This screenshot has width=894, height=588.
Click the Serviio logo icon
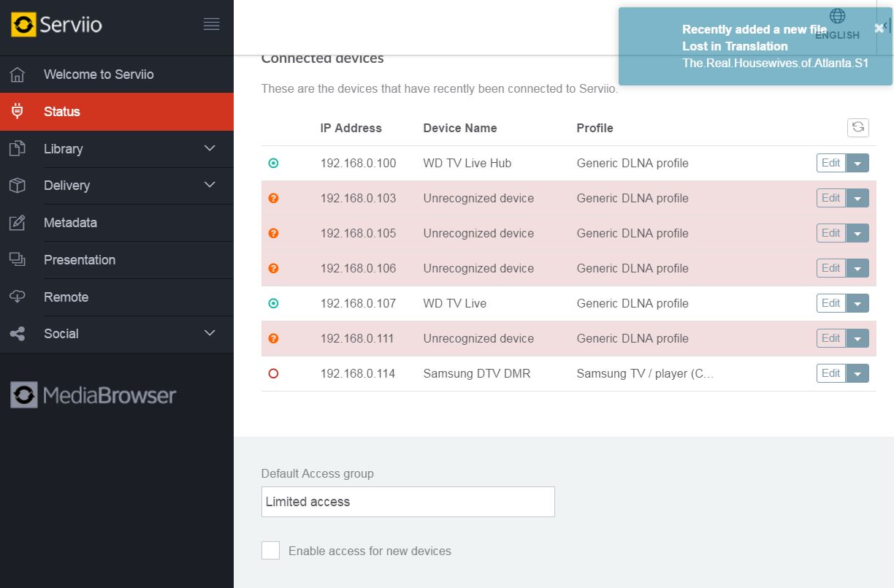(x=23, y=25)
